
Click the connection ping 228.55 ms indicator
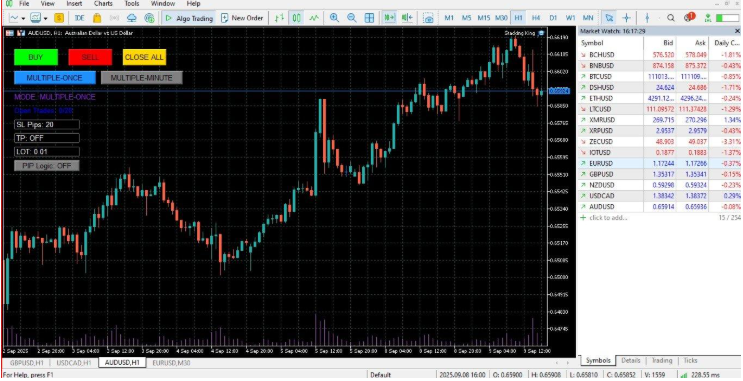click(699, 374)
